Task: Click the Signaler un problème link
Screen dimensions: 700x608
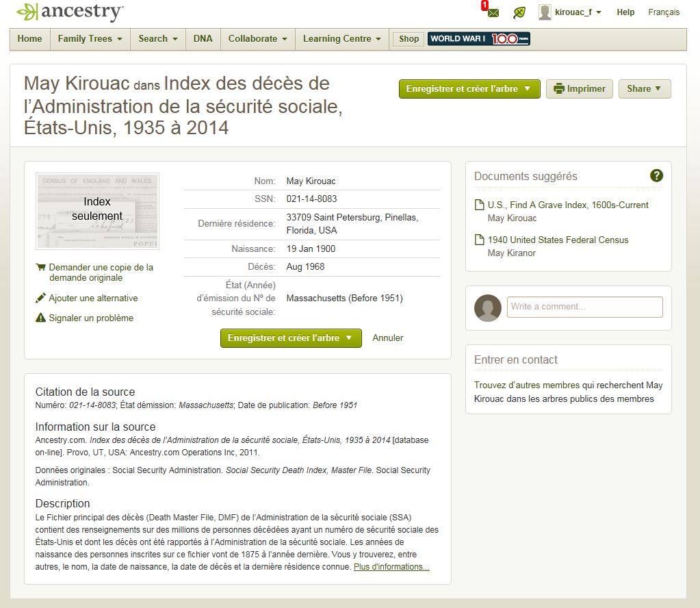Action: pyautogui.click(x=90, y=318)
